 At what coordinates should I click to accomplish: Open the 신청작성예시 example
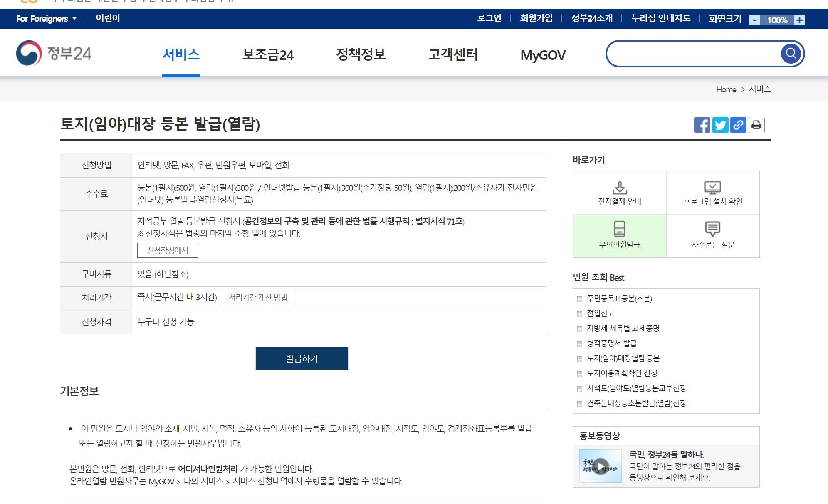pyautogui.click(x=167, y=250)
